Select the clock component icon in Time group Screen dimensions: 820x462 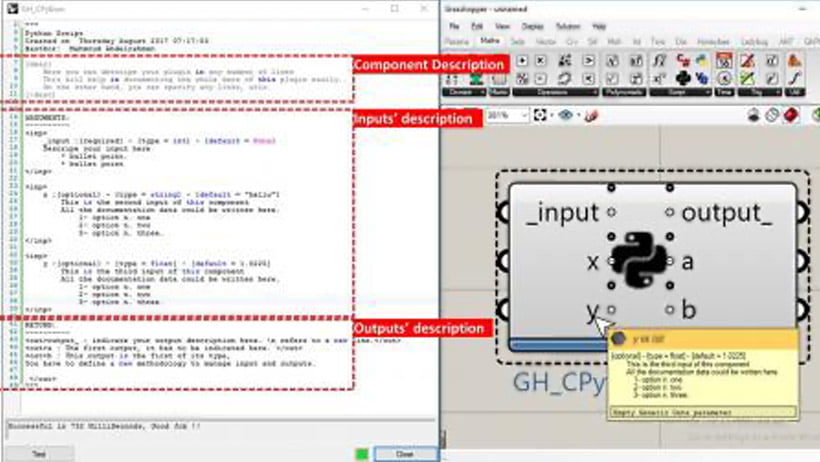[x=724, y=78]
